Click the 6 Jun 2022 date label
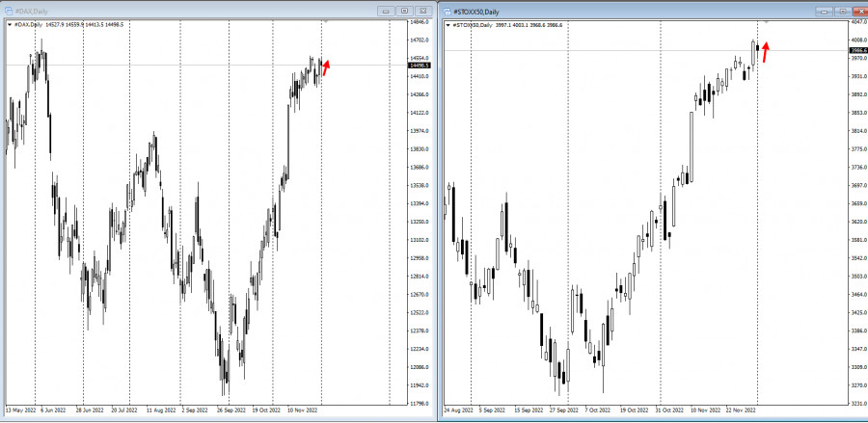Image resolution: width=868 pixels, height=423 pixels. (54, 410)
